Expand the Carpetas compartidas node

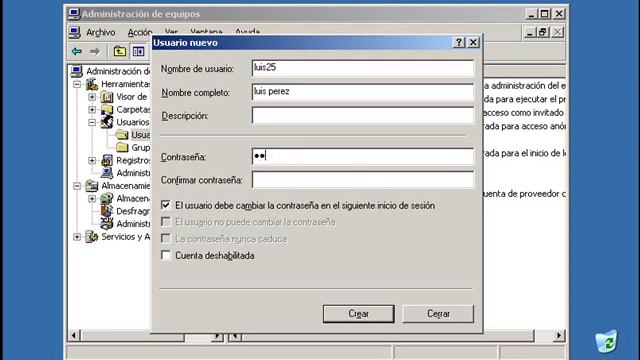(x=92, y=110)
